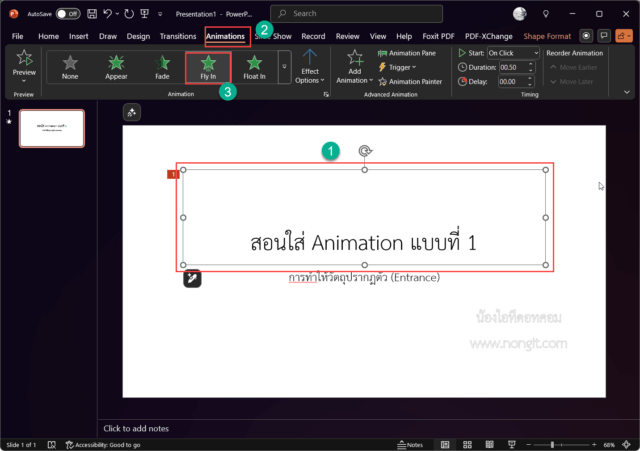Image resolution: width=640 pixels, height=451 pixels.
Task: Open the Record tab
Action: (x=313, y=36)
